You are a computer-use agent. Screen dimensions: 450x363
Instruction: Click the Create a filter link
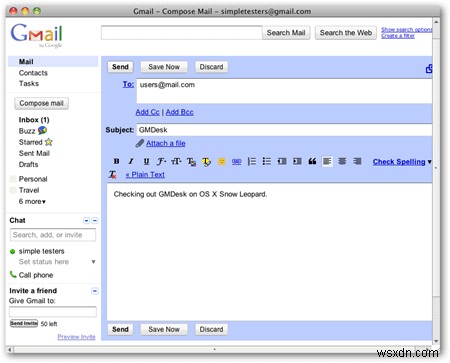[x=398, y=36]
